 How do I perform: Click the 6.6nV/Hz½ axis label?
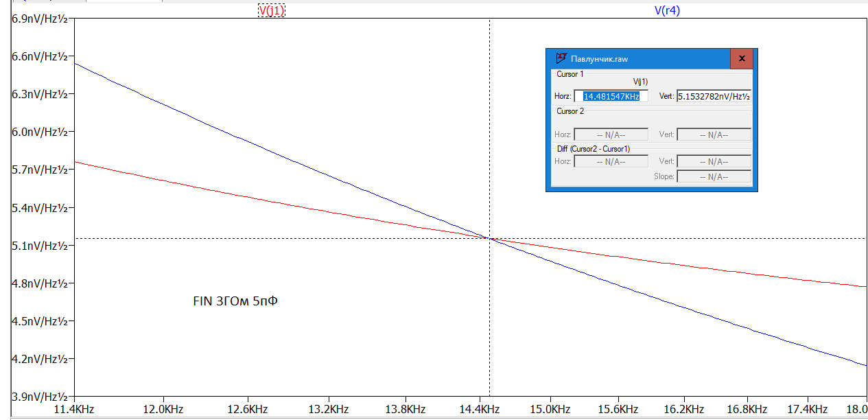[x=40, y=56]
